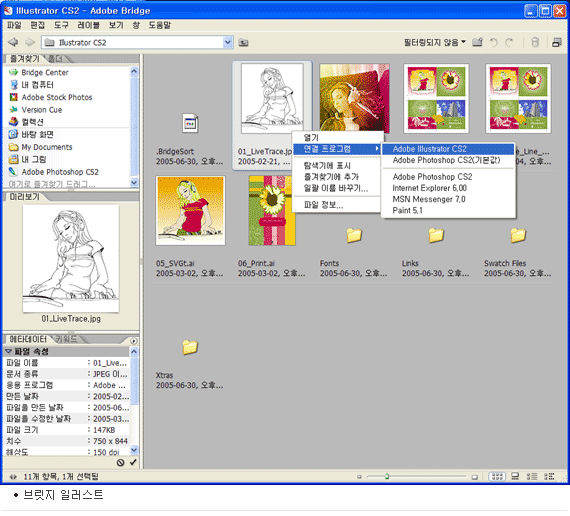The height and width of the screenshot is (516, 570).
Task: Open the 파일 menu
Action: tap(14, 25)
